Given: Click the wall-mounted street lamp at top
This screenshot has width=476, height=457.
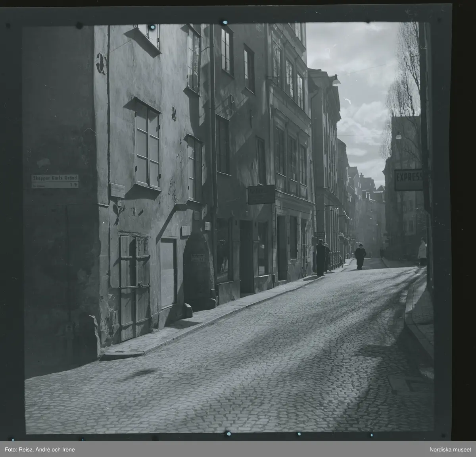Looking at the screenshot, I should tap(336, 81).
